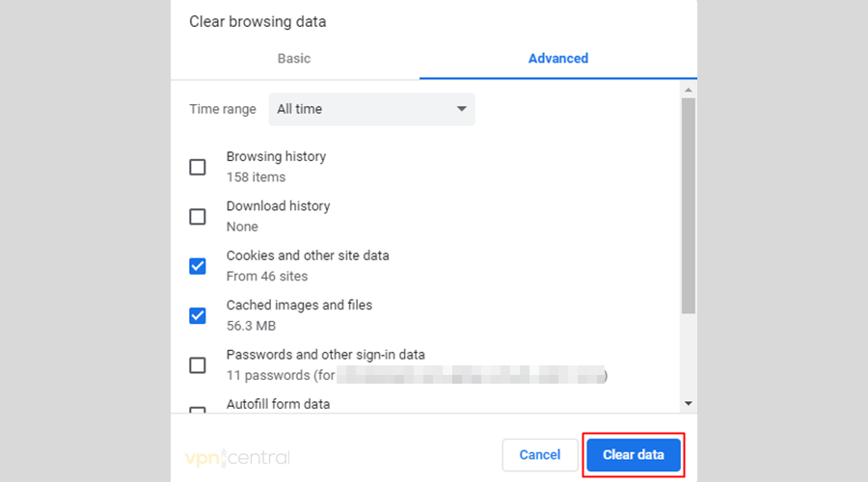
Task: Open the Time range dropdown
Action: [370, 109]
